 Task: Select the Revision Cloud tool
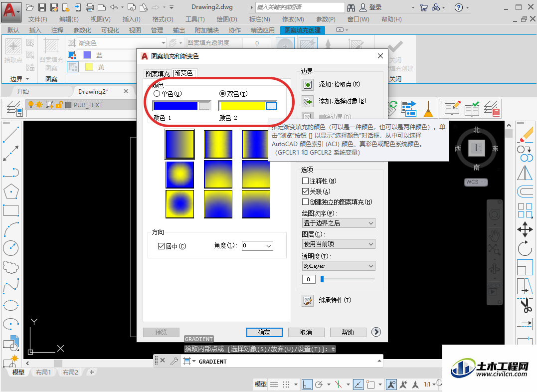click(x=11, y=267)
